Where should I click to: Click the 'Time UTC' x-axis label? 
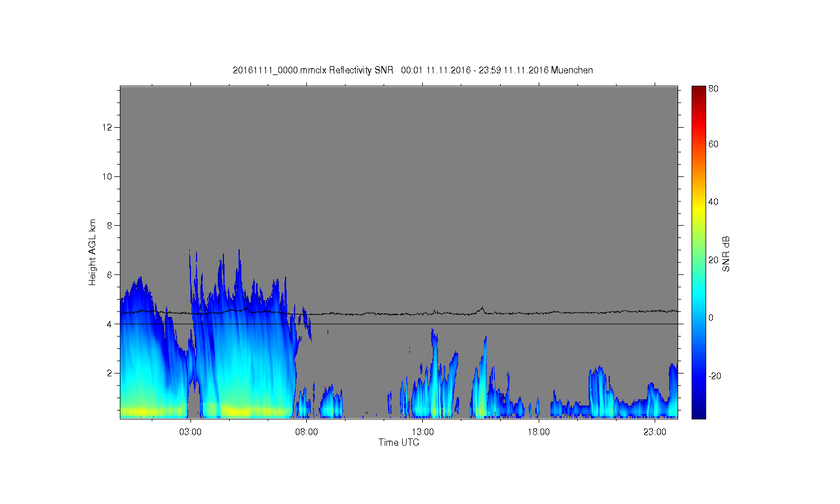399,442
